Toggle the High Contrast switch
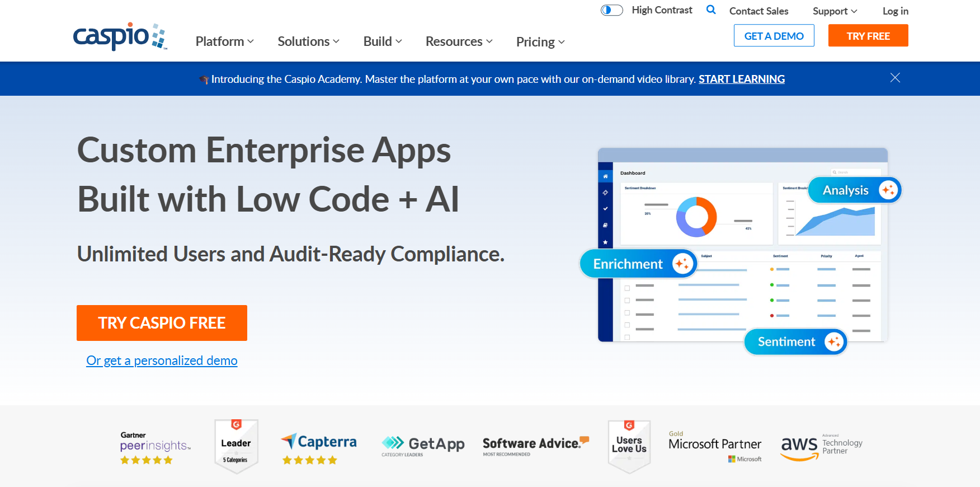 tap(612, 10)
